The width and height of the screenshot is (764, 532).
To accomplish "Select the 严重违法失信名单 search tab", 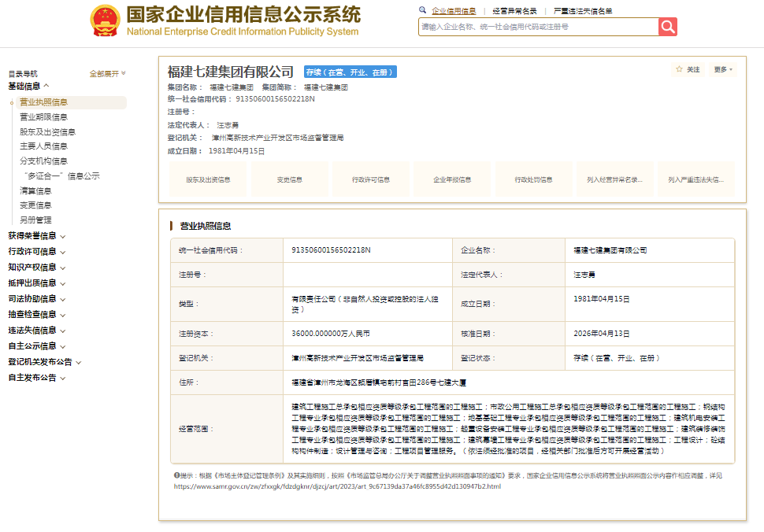I will tap(583, 11).
